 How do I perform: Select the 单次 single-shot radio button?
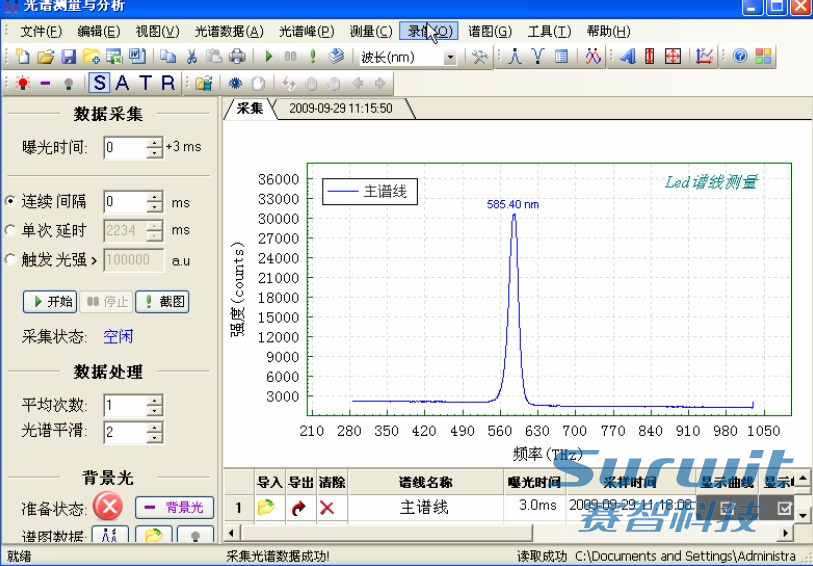tap(11, 230)
